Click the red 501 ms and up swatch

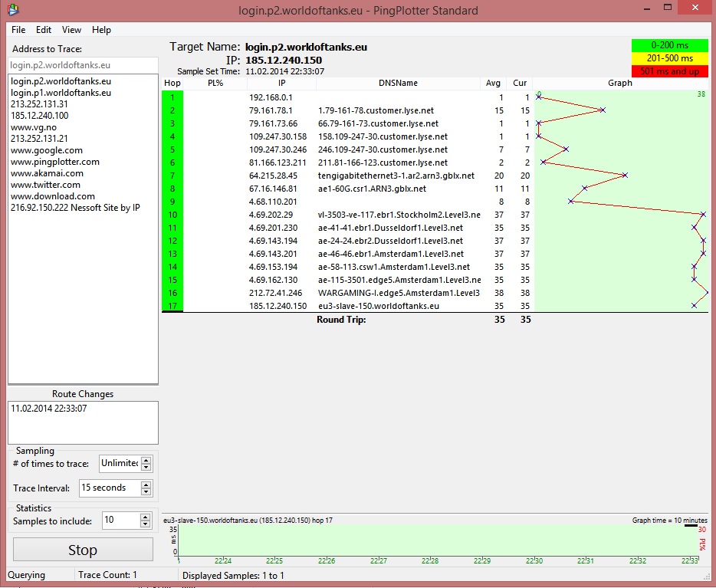pyautogui.click(x=669, y=71)
